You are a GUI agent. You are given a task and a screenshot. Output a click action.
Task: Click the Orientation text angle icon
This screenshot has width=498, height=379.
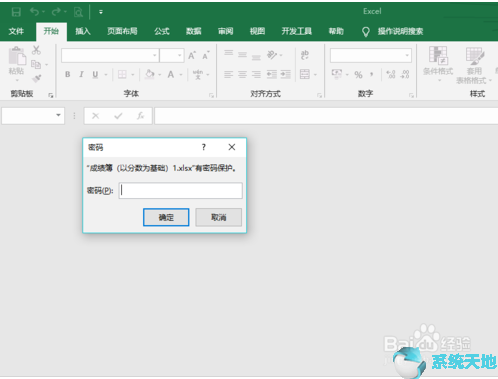272,55
